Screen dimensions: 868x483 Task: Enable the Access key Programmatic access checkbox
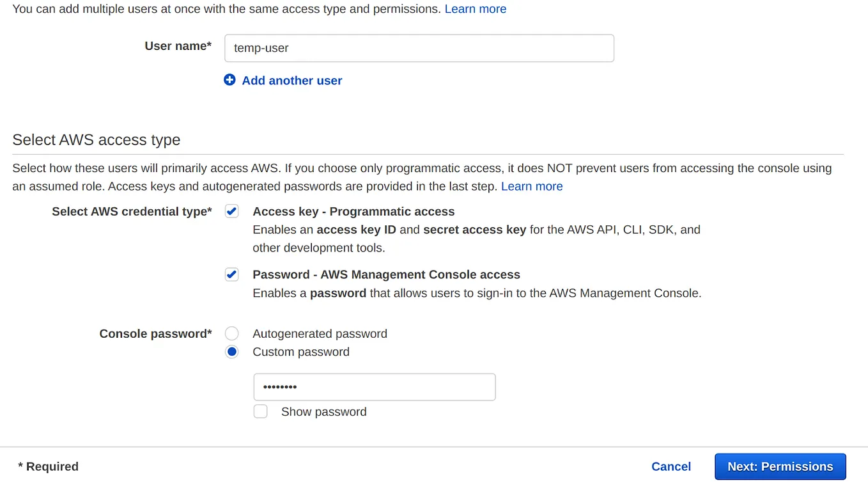[x=231, y=210]
